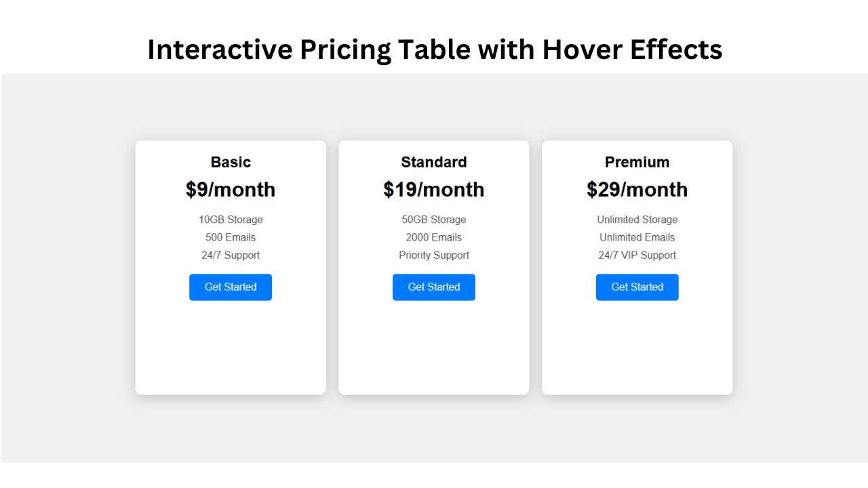
Task: Select the Basic plan title
Action: click(x=231, y=162)
